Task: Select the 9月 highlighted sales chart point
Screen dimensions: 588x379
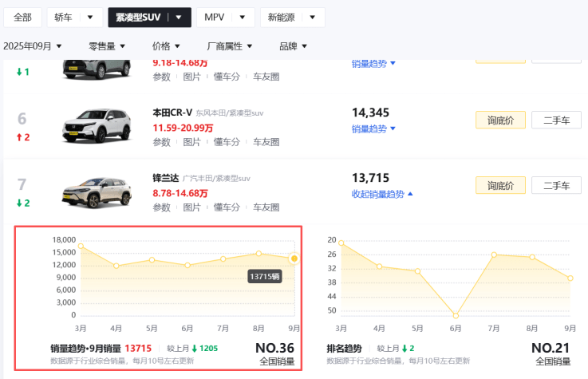Action: coord(294,259)
